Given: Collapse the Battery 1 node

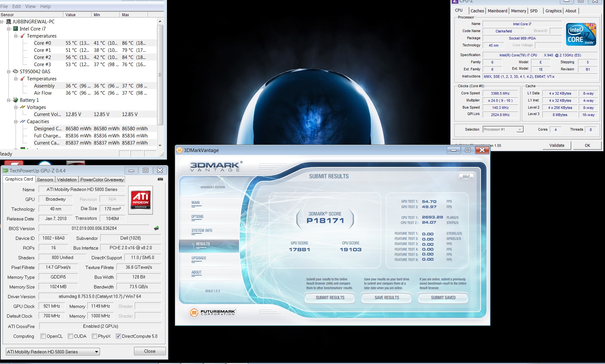Looking at the screenshot, I should point(9,100).
